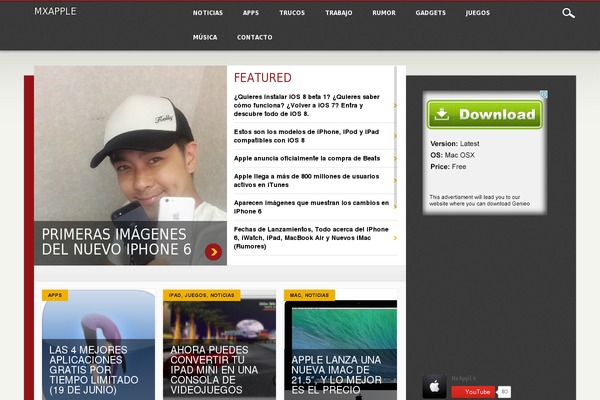The width and height of the screenshot is (600, 400).
Task: Open 'Primeras imágenes del nuevo iPhone 6' headline
Action: (x=116, y=242)
